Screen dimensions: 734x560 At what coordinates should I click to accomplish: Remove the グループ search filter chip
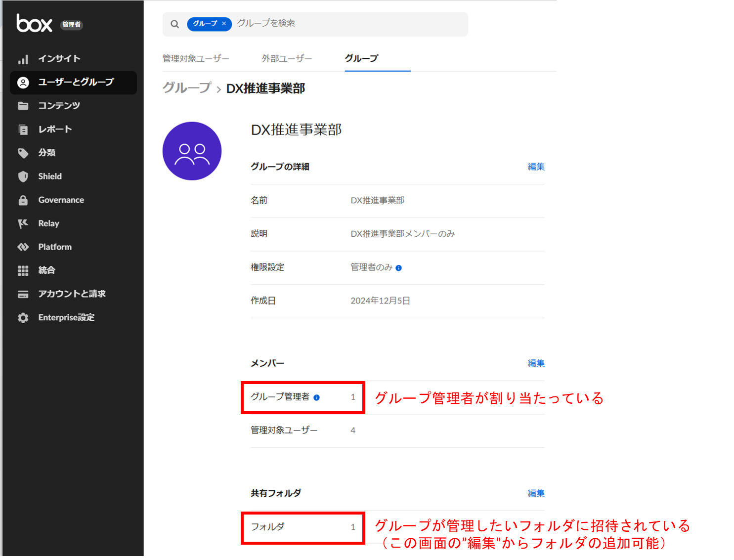224,24
